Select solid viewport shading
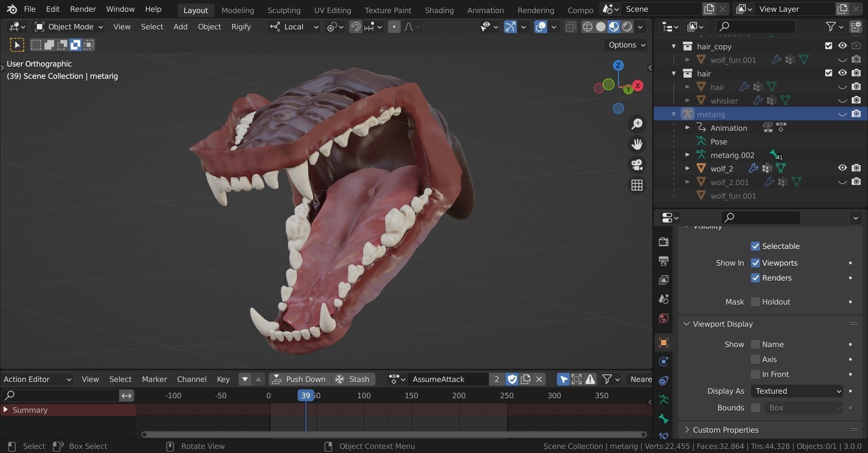This screenshot has height=453, width=868. click(600, 27)
